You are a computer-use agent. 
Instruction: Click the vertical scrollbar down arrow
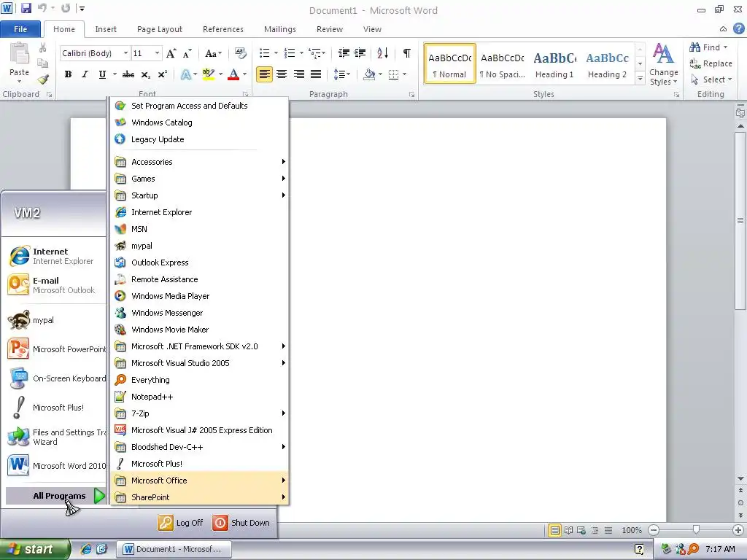coord(740,479)
